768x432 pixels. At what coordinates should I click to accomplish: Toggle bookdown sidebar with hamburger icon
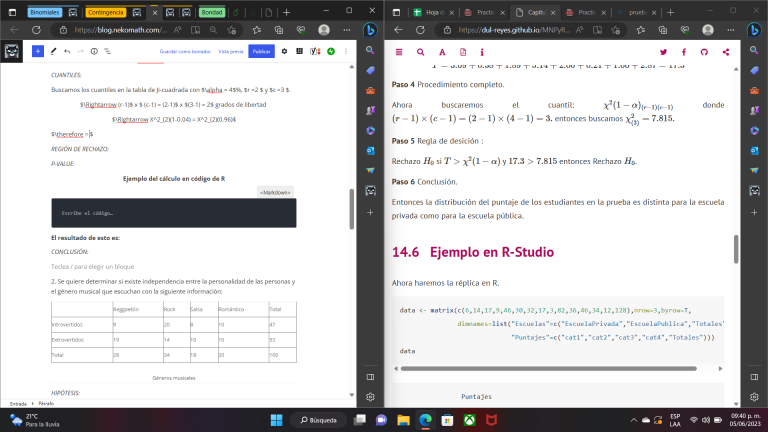coord(398,51)
